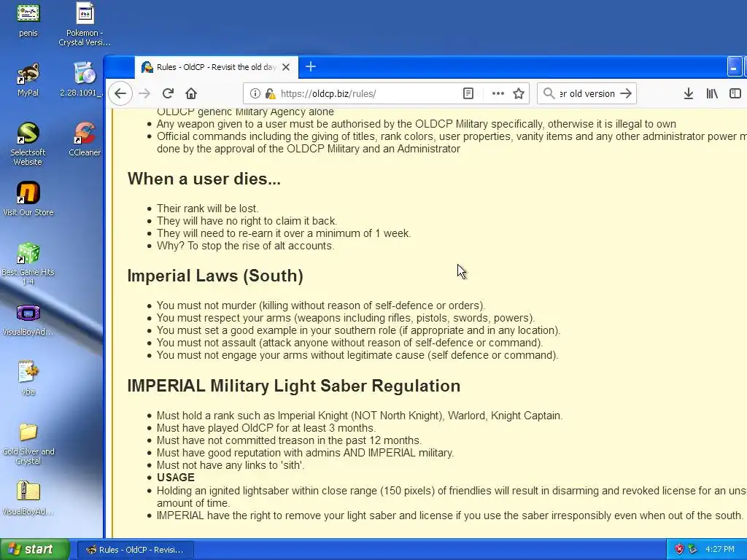
Task: Click the 'Imperial Laws (South)' heading
Action: [x=215, y=276]
